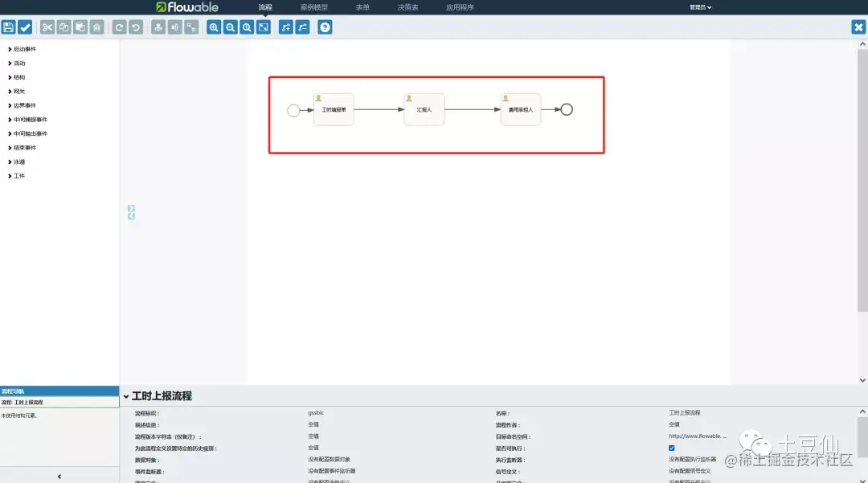Viewport: 868px width, 483px height.
Task: Switch to the 决策表 tab
Action: pos(408,7)
